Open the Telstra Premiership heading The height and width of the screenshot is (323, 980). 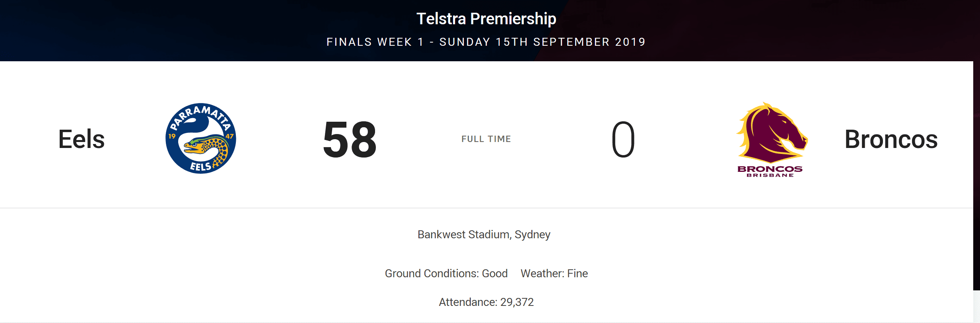coord(486,19)
